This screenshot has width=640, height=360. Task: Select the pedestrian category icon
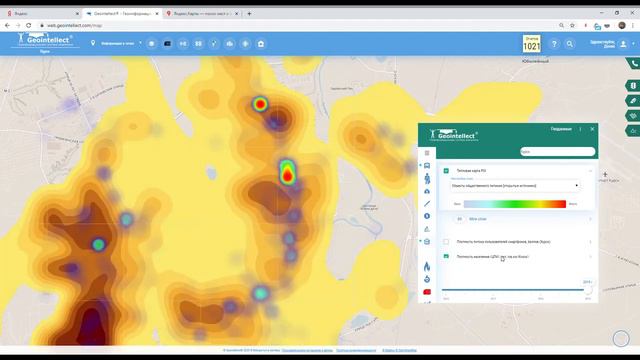[427, 178]
